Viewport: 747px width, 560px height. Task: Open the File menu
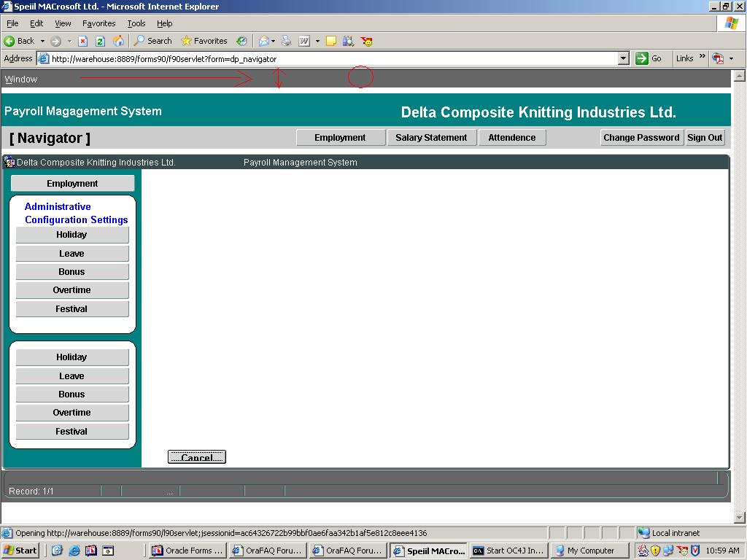[12, 23]
